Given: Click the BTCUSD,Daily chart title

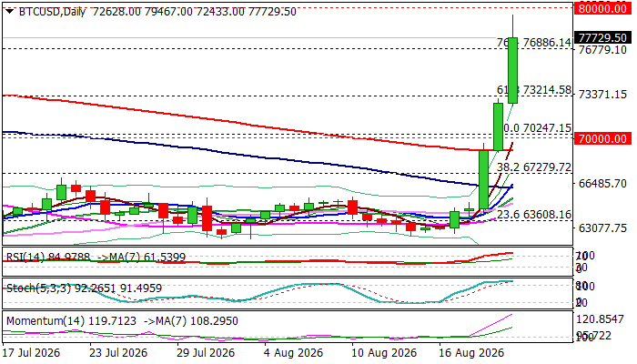Looking at the screenshot, I should (52, 12).
